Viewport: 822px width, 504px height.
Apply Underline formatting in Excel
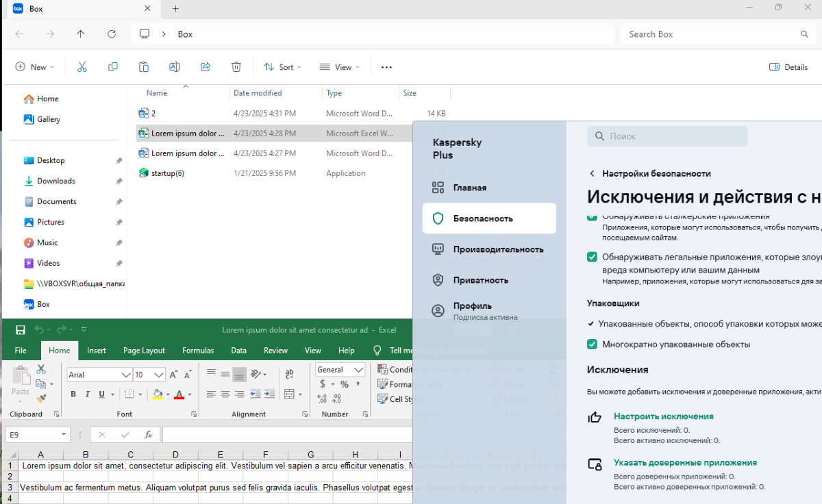click(x=102, y=394)
